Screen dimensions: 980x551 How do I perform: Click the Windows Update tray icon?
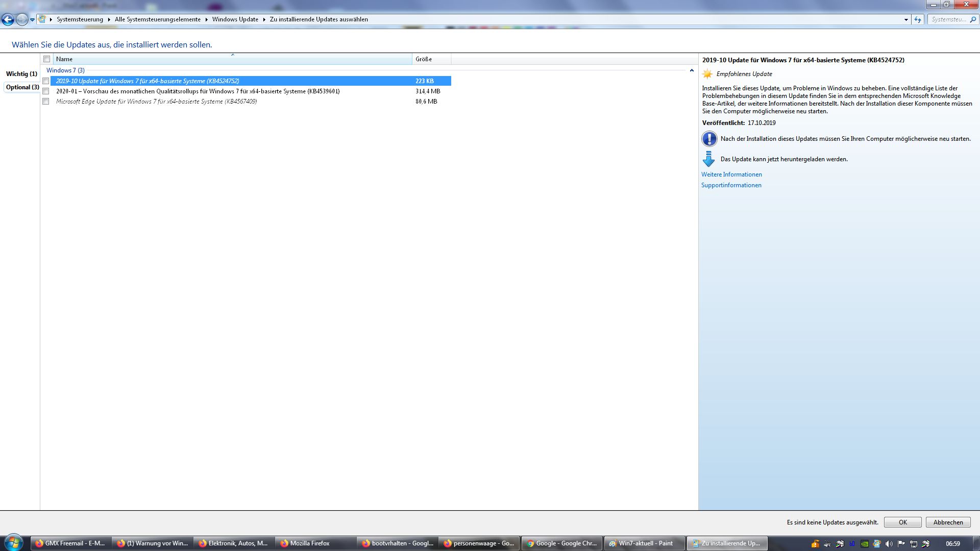[877, 544]
